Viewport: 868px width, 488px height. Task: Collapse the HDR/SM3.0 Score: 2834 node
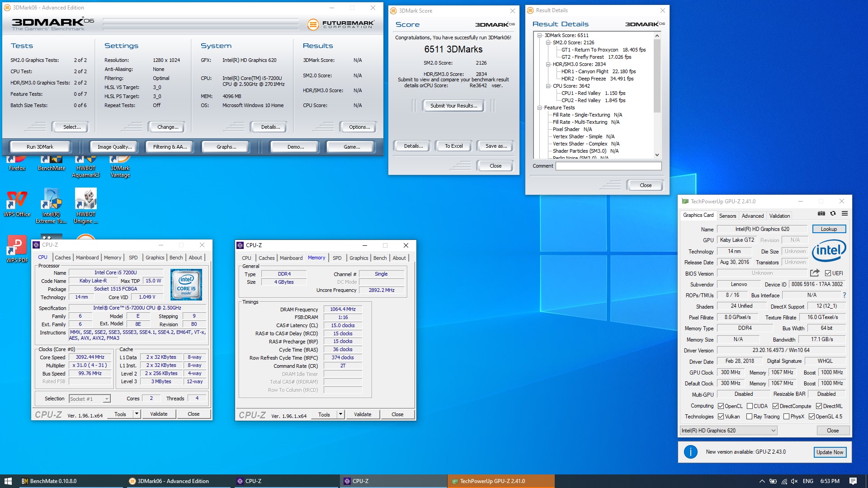coord(548,64)
